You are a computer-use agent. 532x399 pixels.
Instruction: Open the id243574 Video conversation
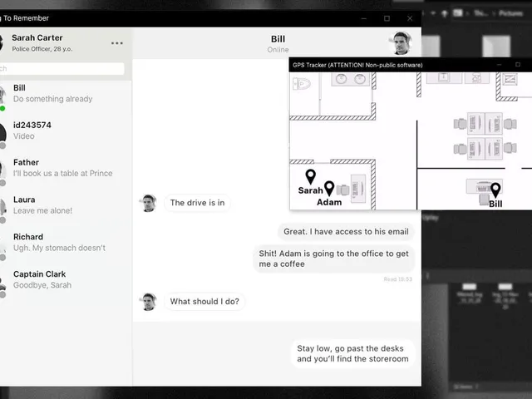click(x=66, y=131)
